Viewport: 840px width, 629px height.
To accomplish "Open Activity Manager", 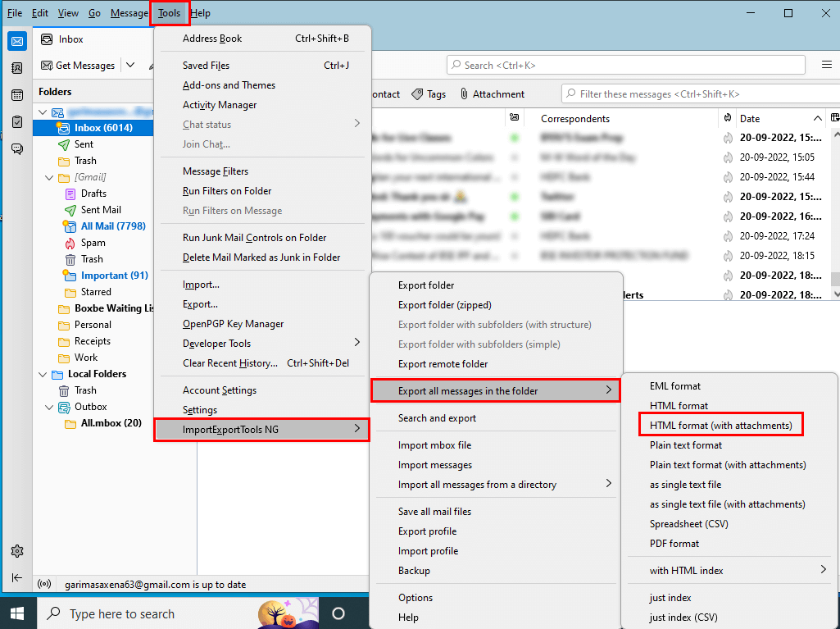I will (x=262, y=105).
